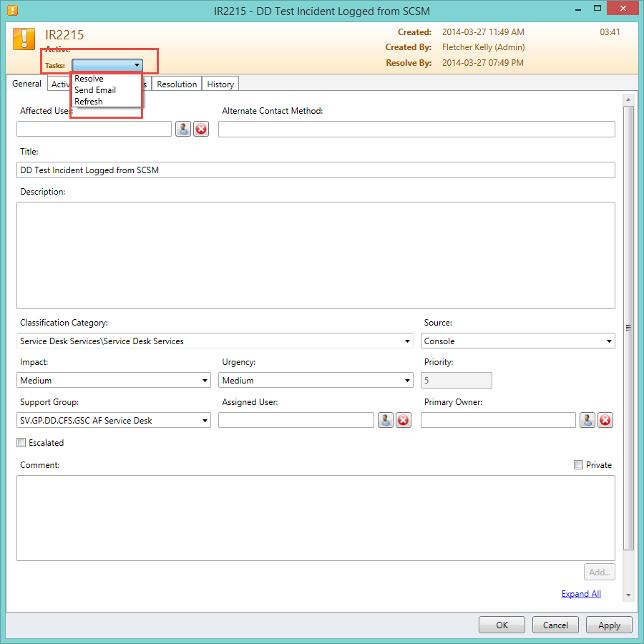Open the Primary Owner user picker icon

pos(587,420)
